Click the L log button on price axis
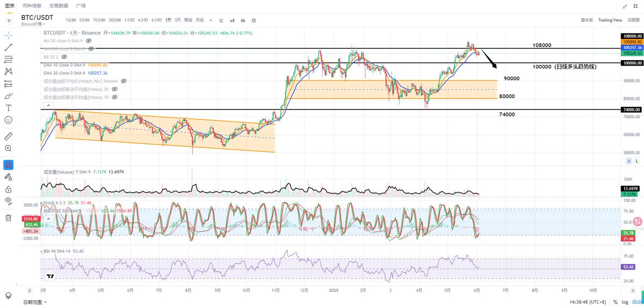 click(x=636, y=161)
